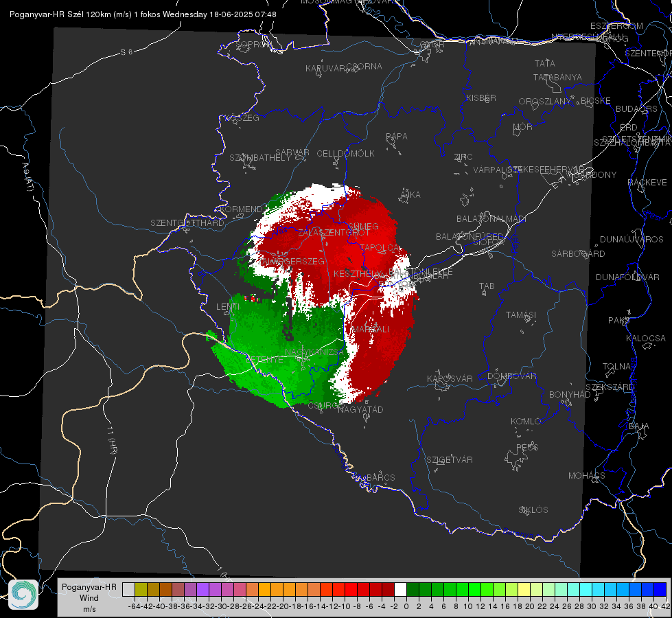This screenshot has height=618, width=672.
Task: Click the NAGYATÁD town label
Action: click(360, 409)
